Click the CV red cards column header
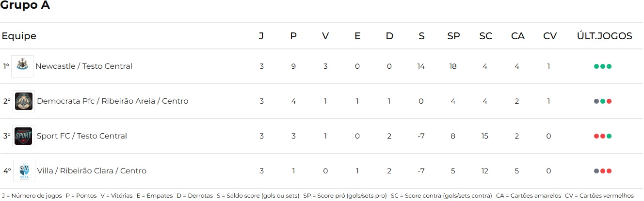This screenshot has height=201, width=644. click(549, 36)
